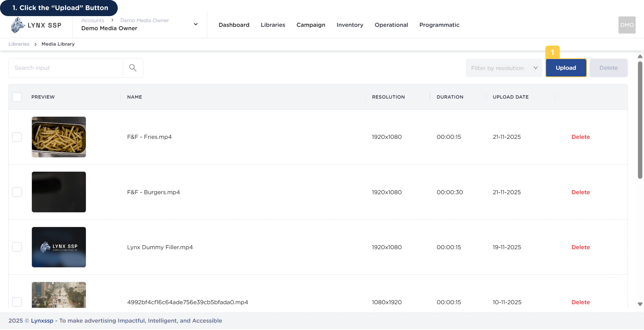Delete the 4992bf4cf16c64ade756e39cb5bfada0.mp4 row

click(x=581, y=302)
